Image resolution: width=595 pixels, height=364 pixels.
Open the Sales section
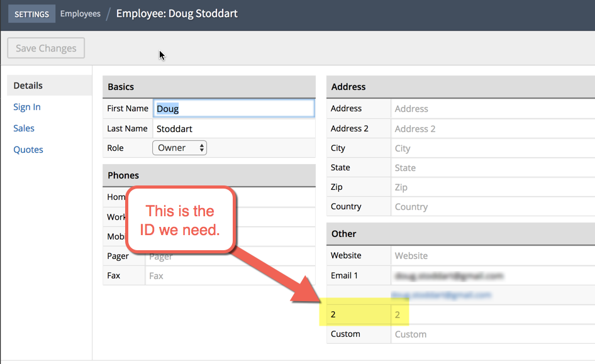point(23,128)
